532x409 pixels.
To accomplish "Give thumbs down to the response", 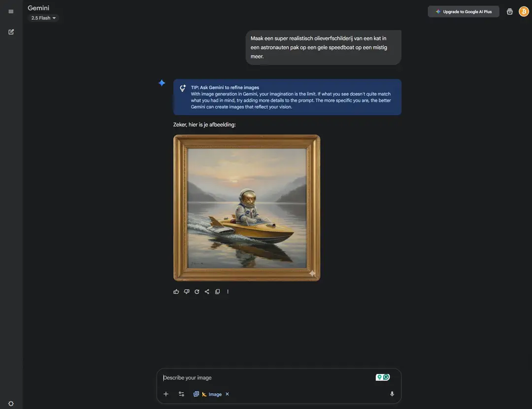I will pyautogui.click(x=187, y=292).
